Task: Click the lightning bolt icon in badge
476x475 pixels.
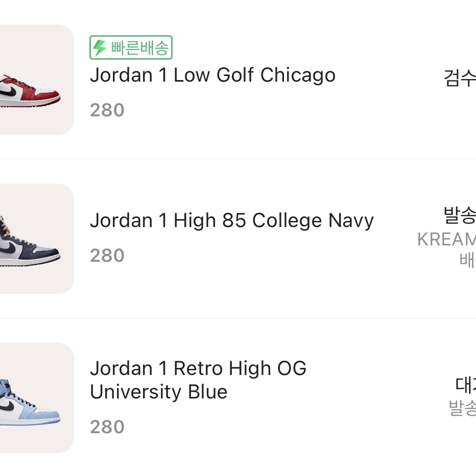Action: point(99,47)
